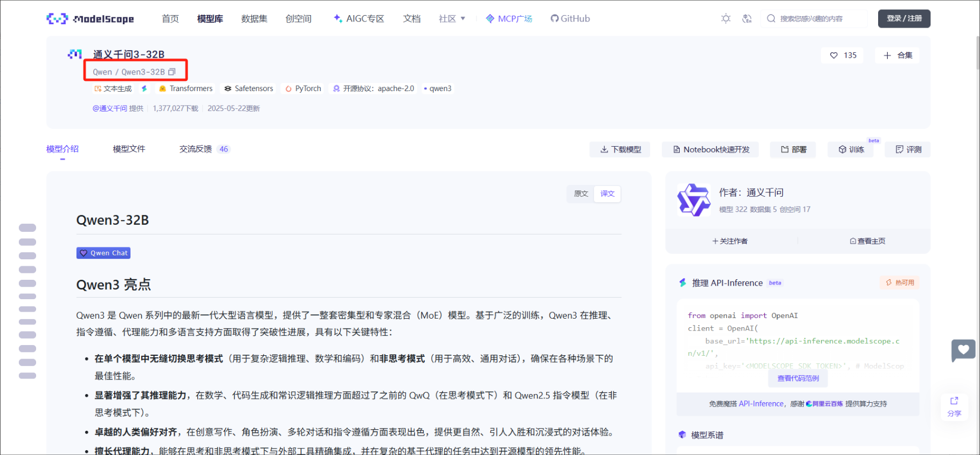
Task: Open the @通义千问 provider link
Action: (111, 108)
